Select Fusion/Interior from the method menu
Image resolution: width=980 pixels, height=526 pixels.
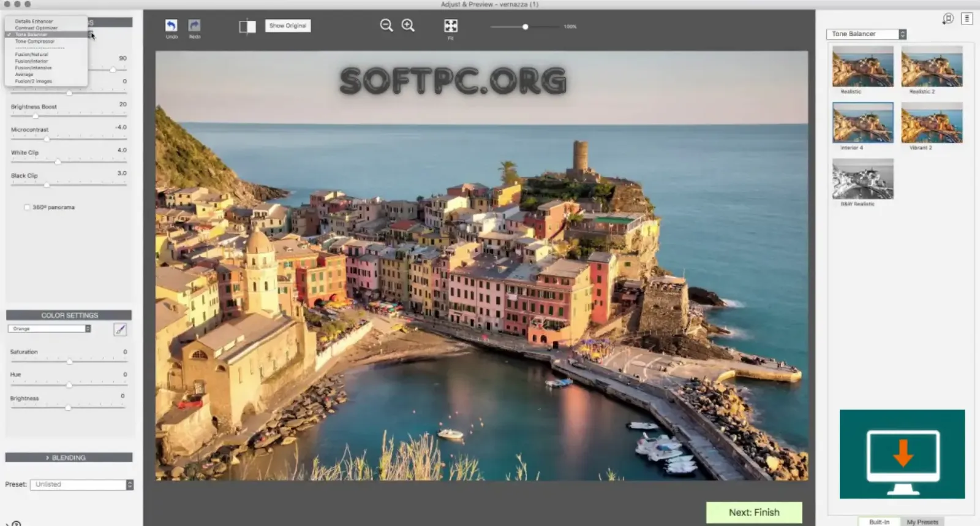click(31, 61)
